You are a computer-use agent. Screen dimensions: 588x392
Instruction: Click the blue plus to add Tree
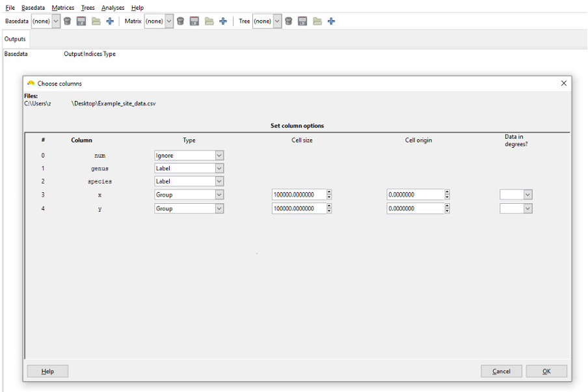[332, 21]
